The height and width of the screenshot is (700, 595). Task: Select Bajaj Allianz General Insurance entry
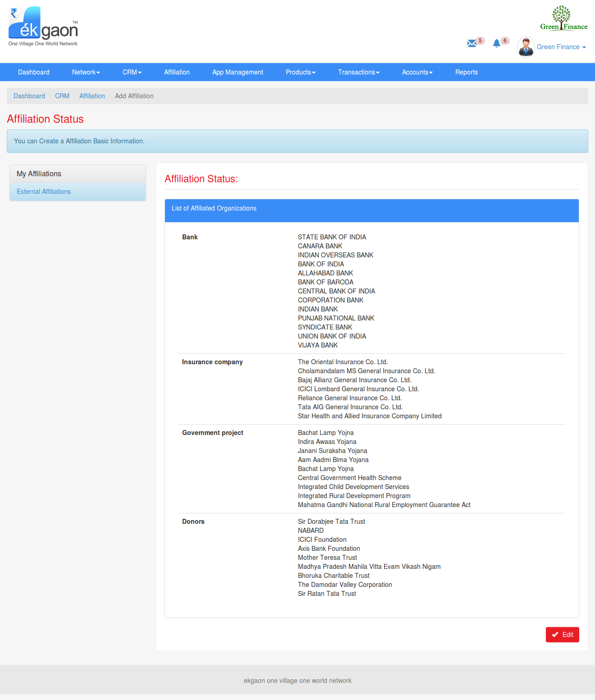coord(354,380)
